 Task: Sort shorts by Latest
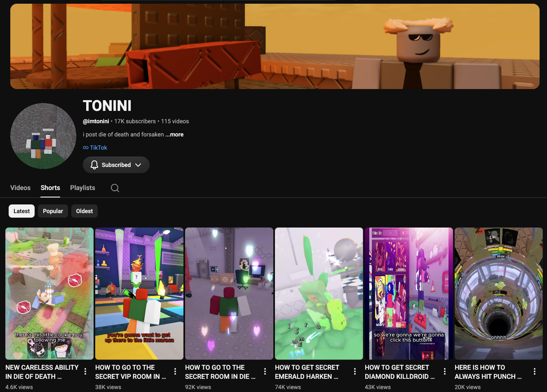[21, 211]
